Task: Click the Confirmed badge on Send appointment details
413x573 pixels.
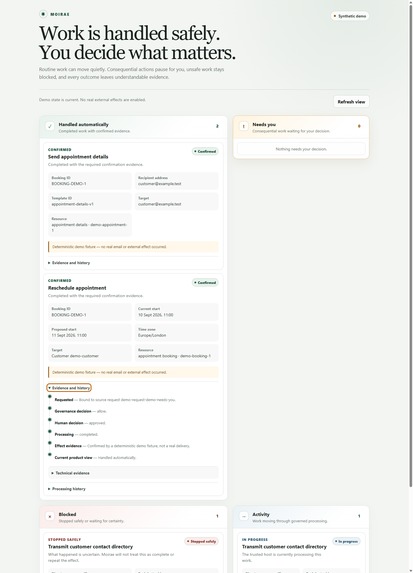Action: coord(205,151)
